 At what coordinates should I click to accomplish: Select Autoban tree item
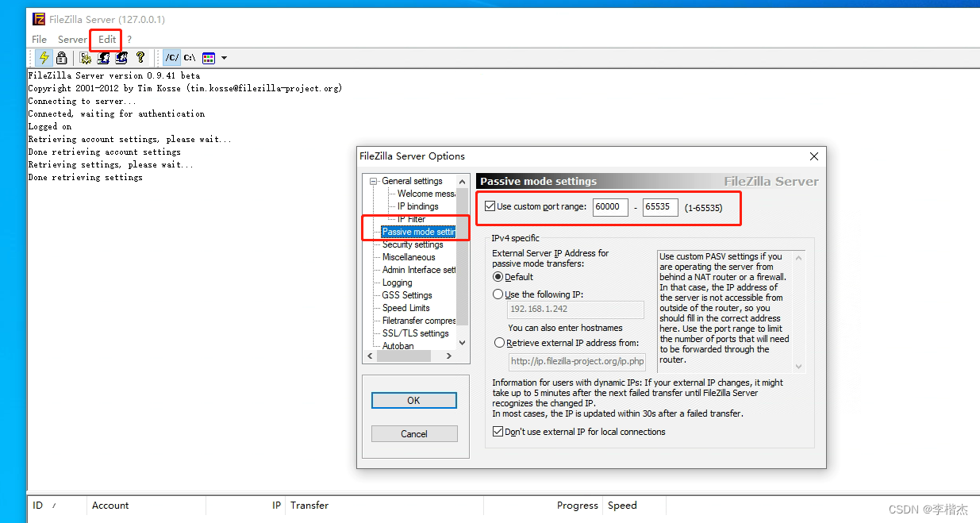tap(398, 346)
